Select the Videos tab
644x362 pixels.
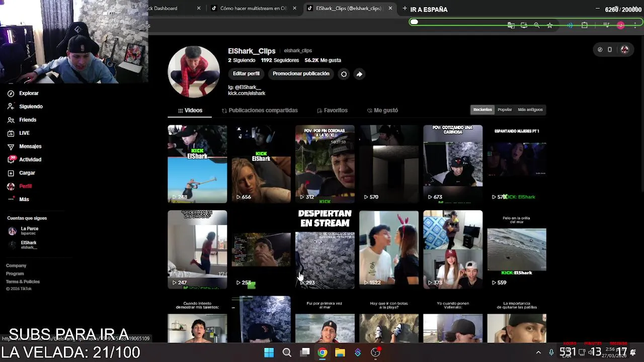pos(190,111)
